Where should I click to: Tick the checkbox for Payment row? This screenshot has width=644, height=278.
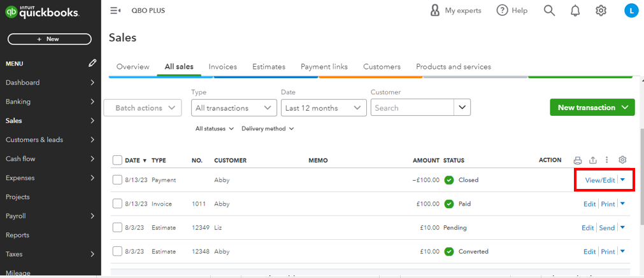[117, 180]
